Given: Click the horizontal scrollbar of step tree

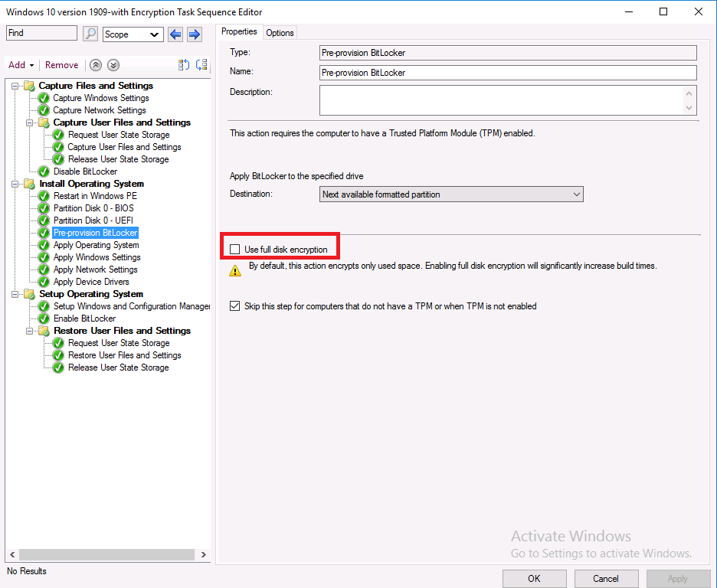Looking at the screenshot, I should [x=107, y=554].
